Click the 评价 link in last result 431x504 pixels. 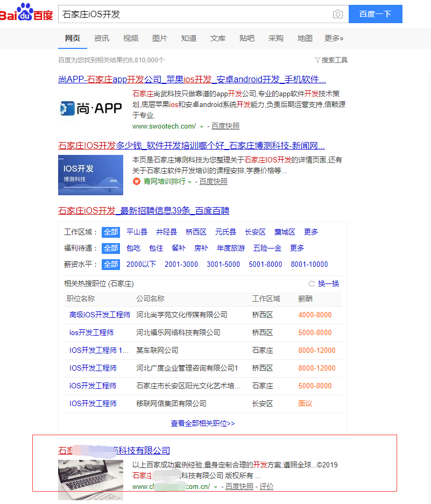[267, 487]
